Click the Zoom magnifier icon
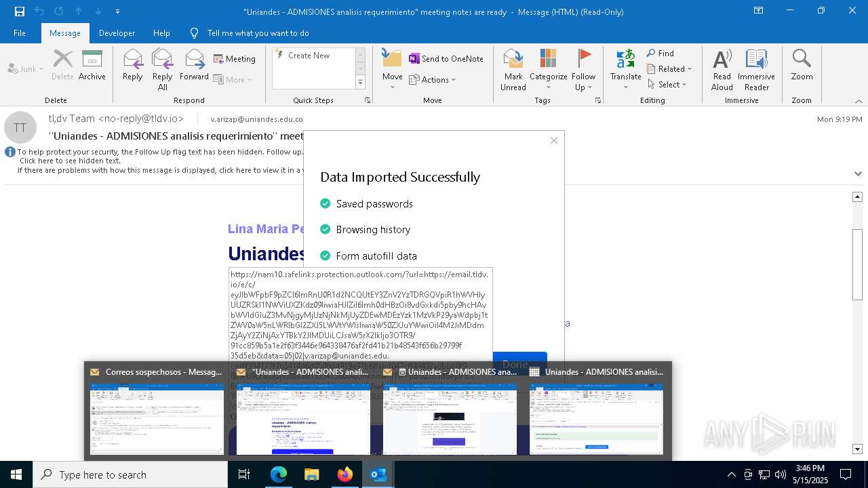This screenshot has width=868, height=488. (x=802, y=59)
